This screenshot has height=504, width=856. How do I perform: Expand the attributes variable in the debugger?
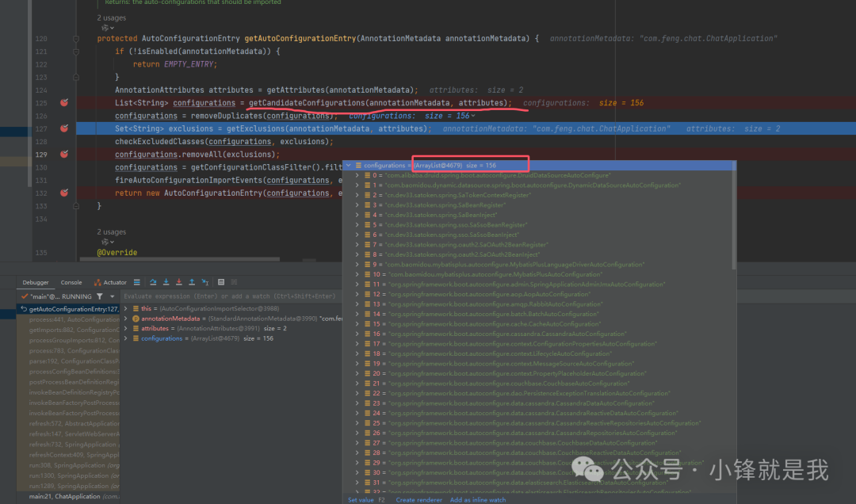pyautogui.click(x=126, y=328)
